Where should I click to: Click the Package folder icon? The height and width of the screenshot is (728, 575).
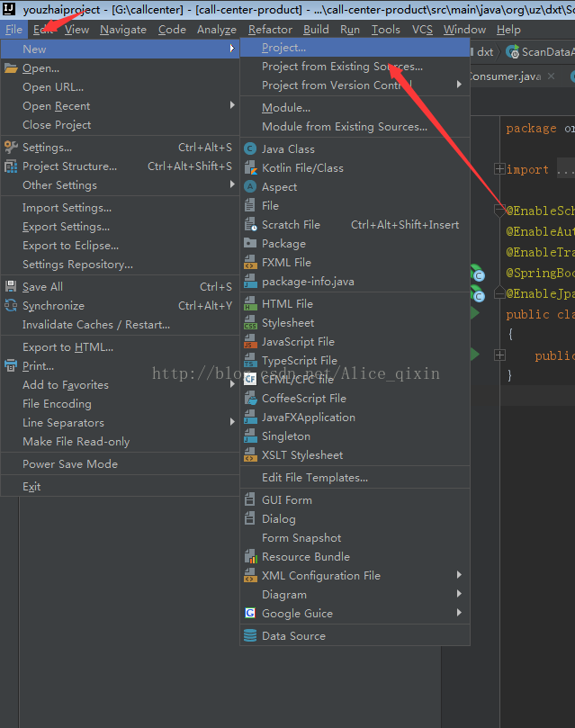click(x=250, y=243)
